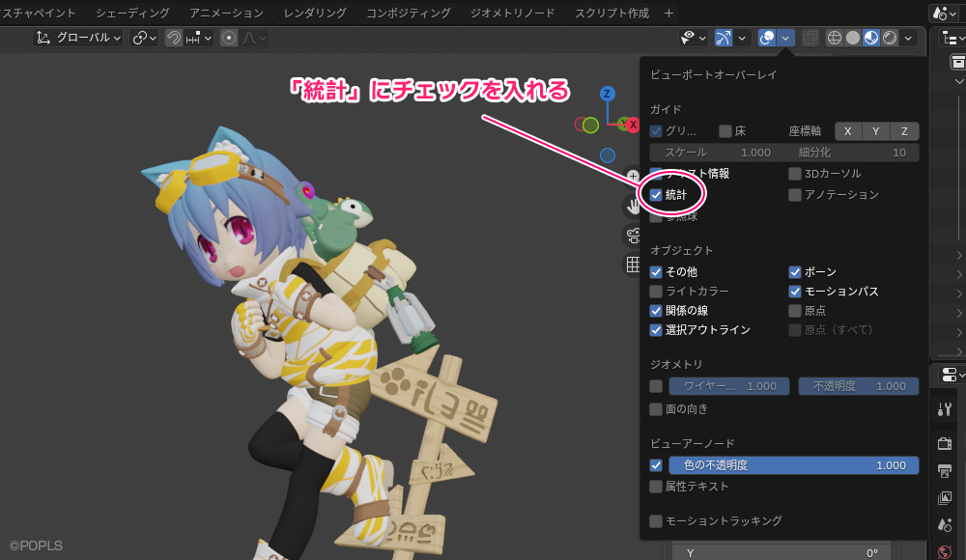Switch to the レンダリング workspace tab

tap(315, 13)
